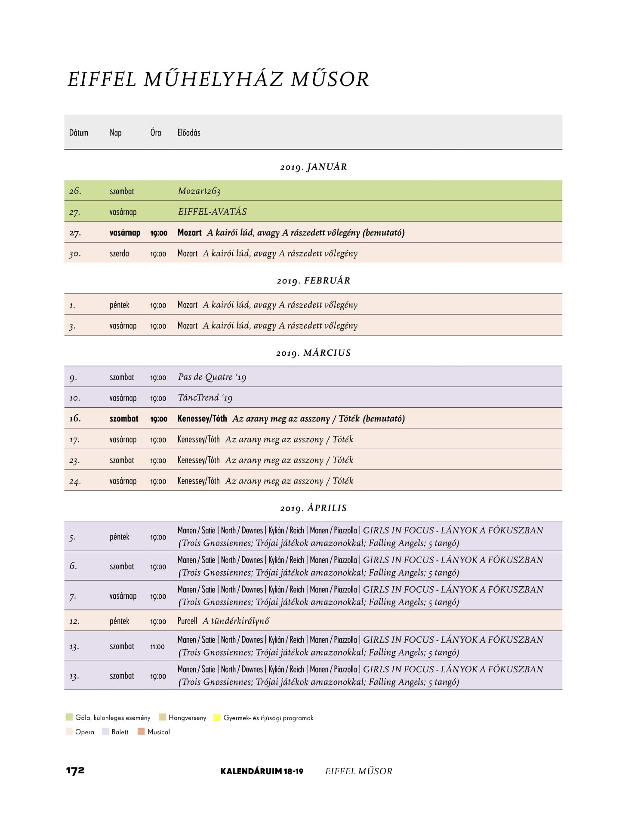Select the Pas de Quatre '19 entry
644x813 pixels.
[x=313, y=377]
